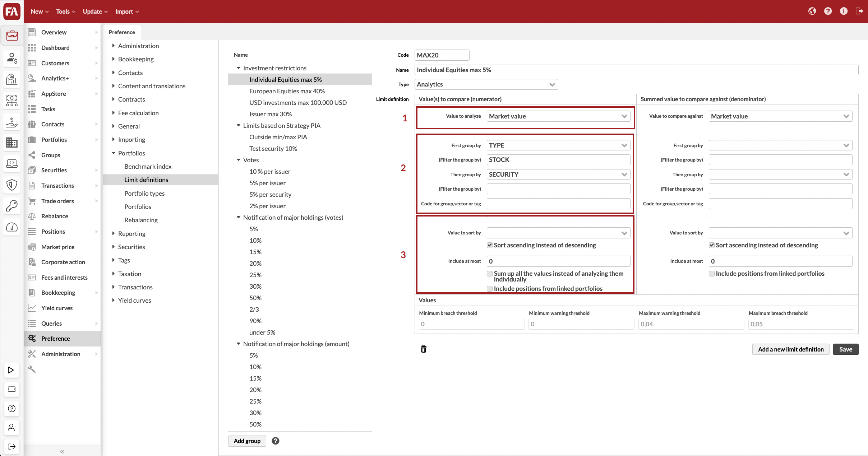Open the Tools menu
This screenshot has height=456, width=868.
(x=66, y=11)
